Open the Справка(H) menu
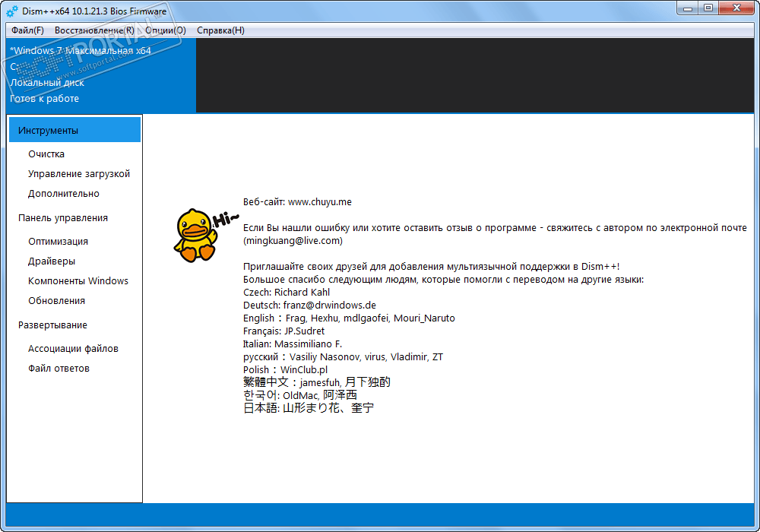This screenshot has height=532, width=760. pyautogui.click(x=220, y=30)
